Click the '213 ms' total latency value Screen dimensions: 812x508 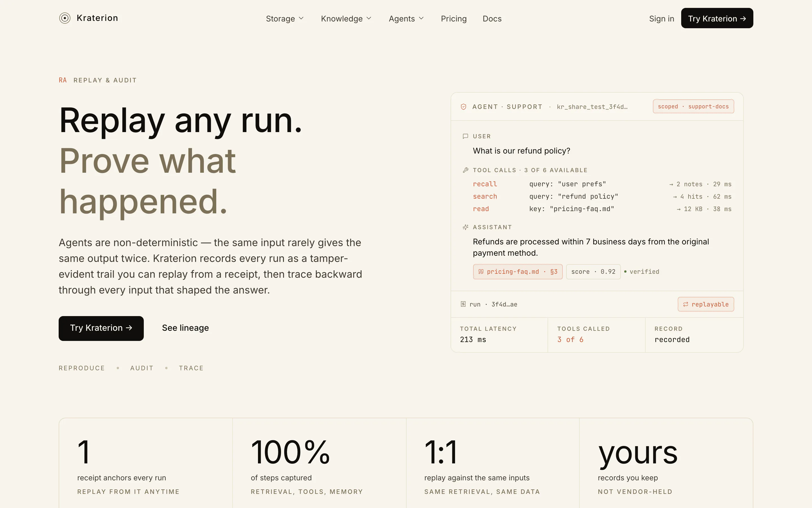point(473,340)
